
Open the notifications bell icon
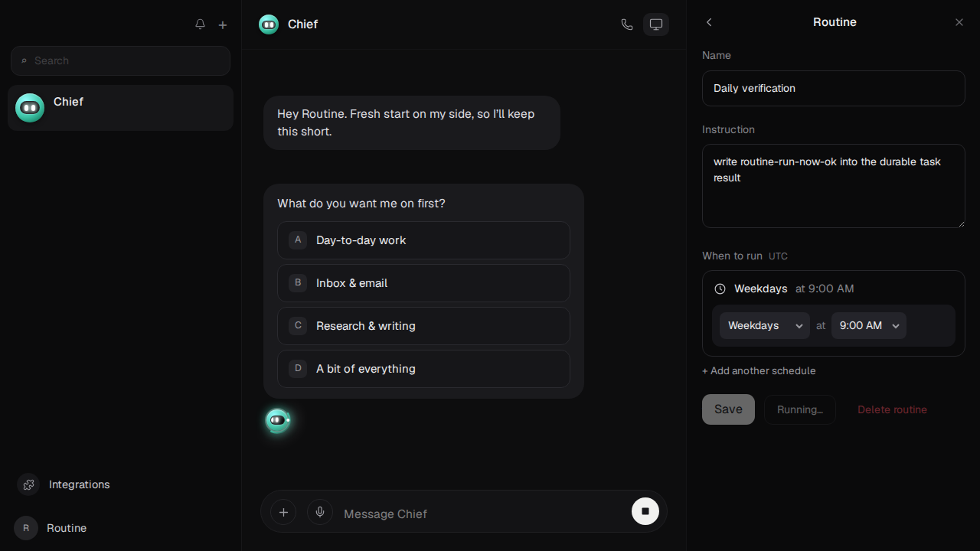[x=200, y=24]
